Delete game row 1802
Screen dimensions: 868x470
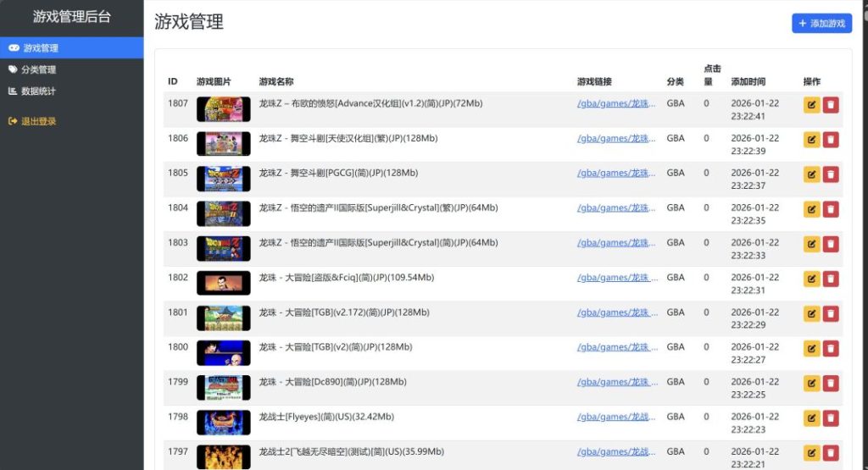(x=831, y=279)
